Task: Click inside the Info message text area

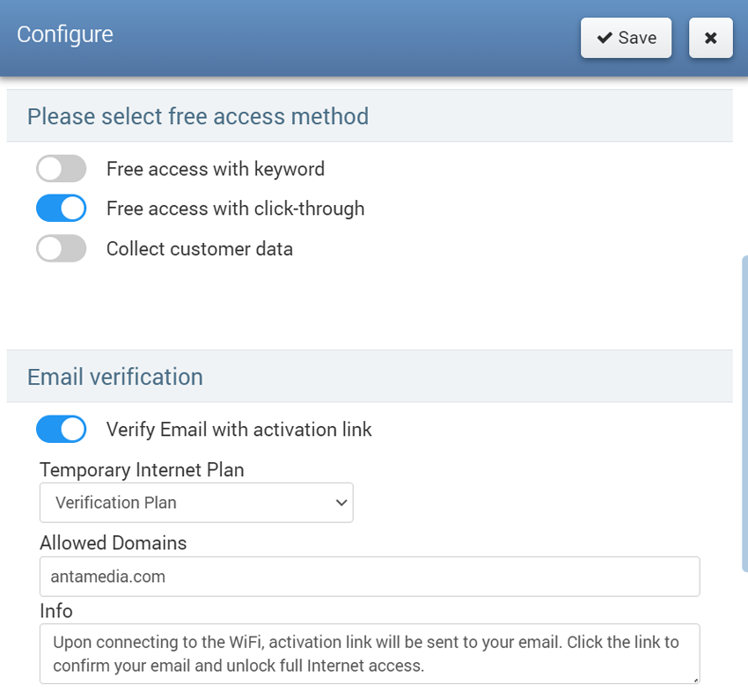Action: coord(370,654)
